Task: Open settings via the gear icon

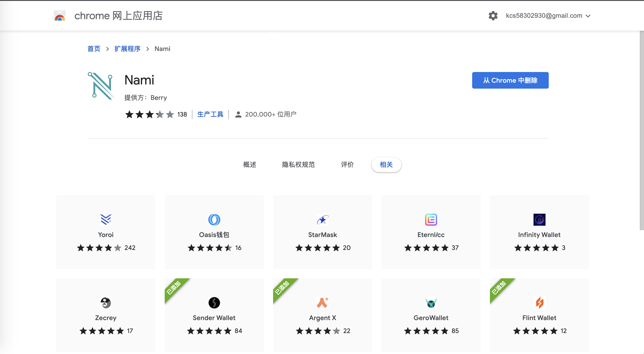Action: coord(493,16)
